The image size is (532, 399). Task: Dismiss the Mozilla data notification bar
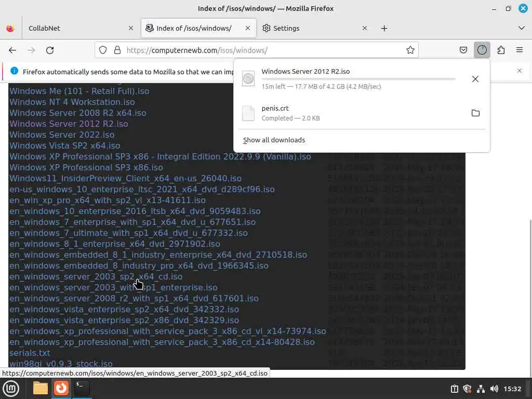520,71
